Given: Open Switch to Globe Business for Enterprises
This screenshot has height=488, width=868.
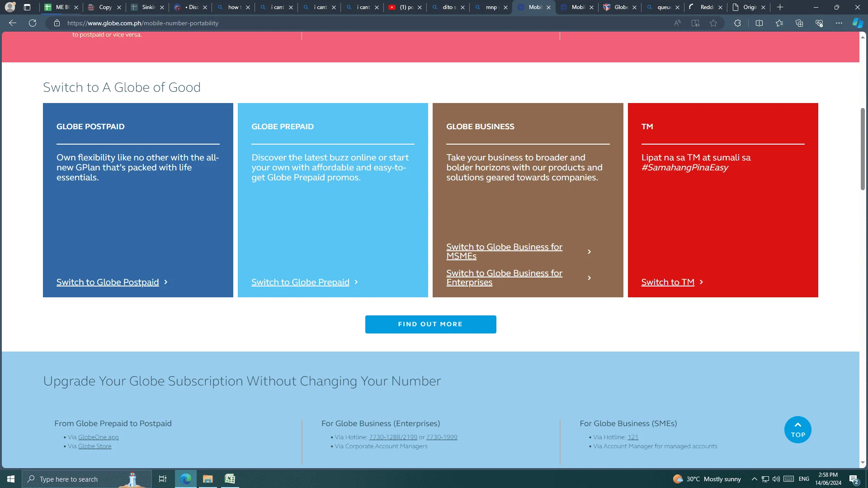Looking at the screenshot, I should point(504,278).
